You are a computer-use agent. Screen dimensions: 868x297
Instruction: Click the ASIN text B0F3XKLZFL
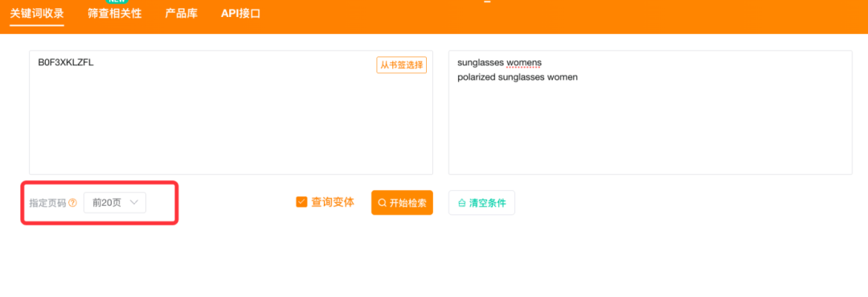(66, 63)
